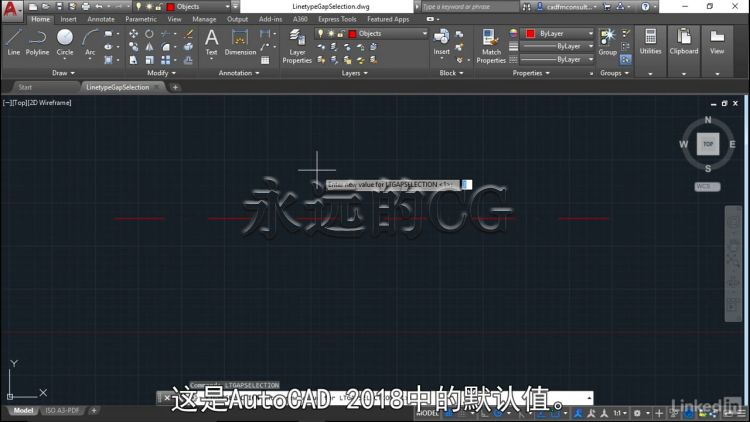750x422 pixels.
Task: Switch to the Start file tab
Action: point(25,87)
